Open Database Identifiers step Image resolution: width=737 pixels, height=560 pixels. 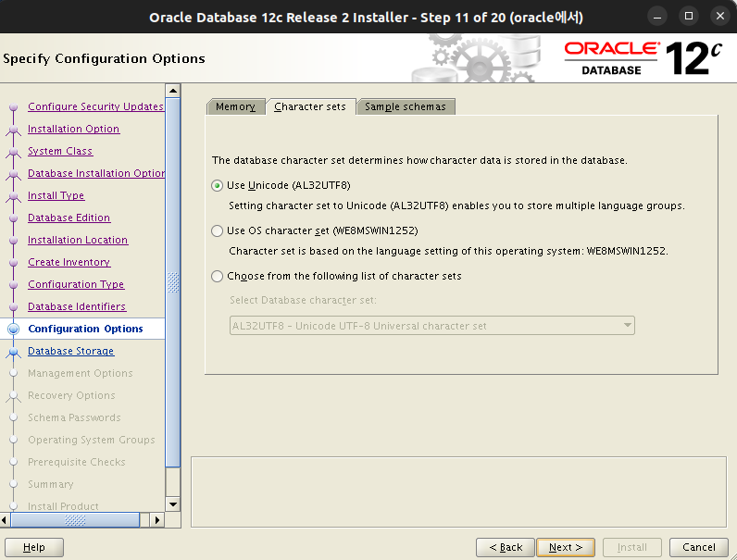click(x=77, y=306)
